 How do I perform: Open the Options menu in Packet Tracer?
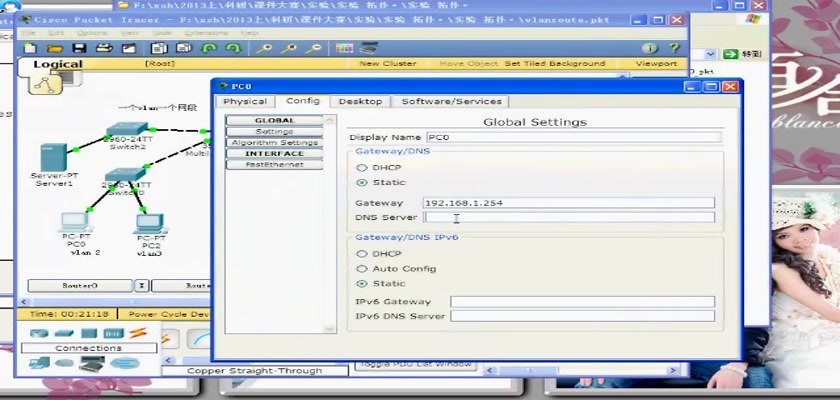point(92,33)
